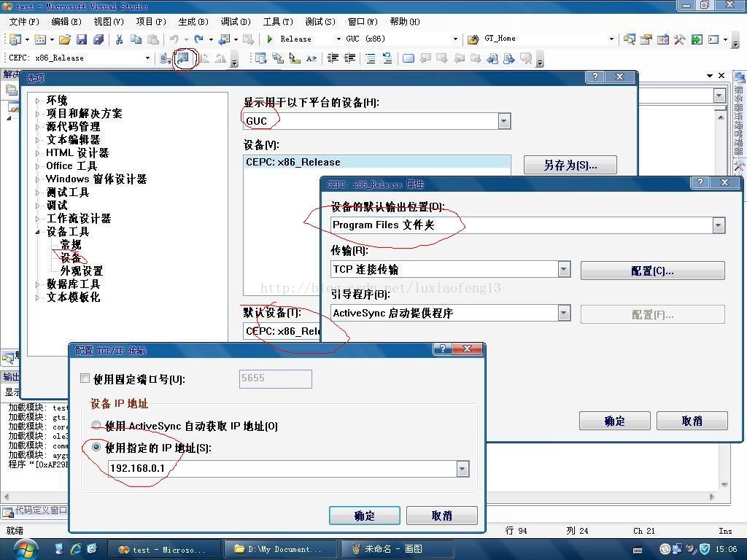Open the TCP 连接传输 transport dropdown
Image resolution: width=747 pixels, height=560 pixels.
click(x=564, y=270)
